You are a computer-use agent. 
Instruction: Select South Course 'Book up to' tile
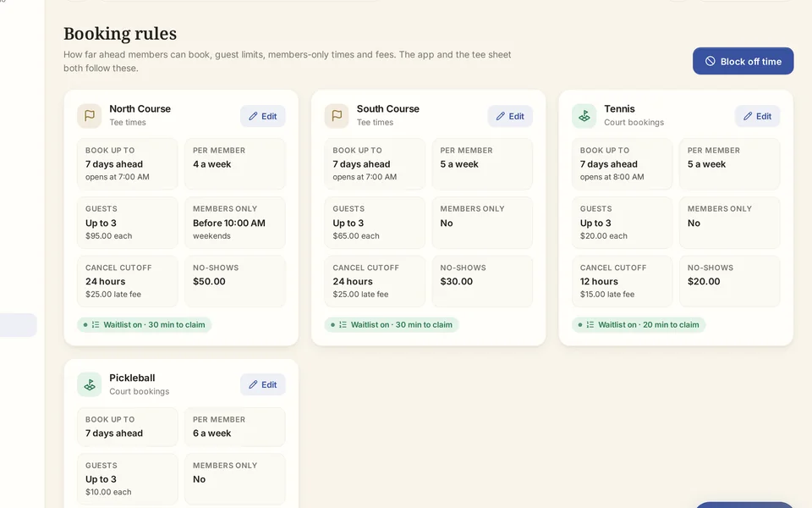[375, 163]
